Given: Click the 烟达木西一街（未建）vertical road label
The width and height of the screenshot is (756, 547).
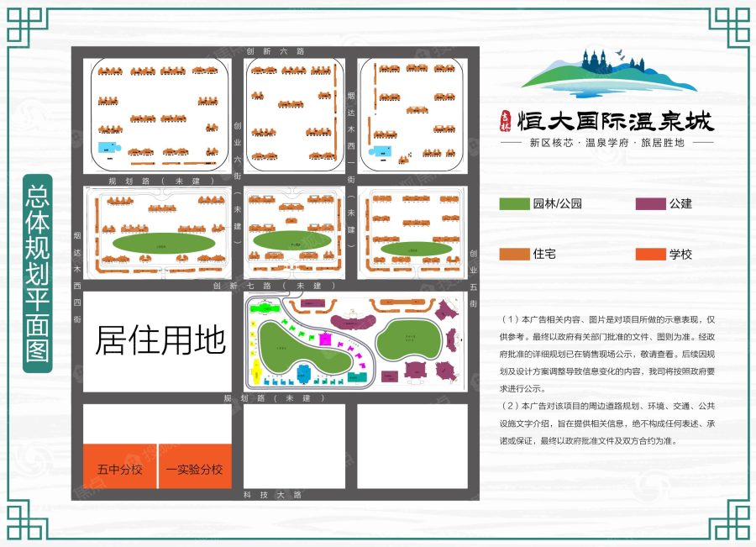Looking at the screenshot, I should pos(351,169).
